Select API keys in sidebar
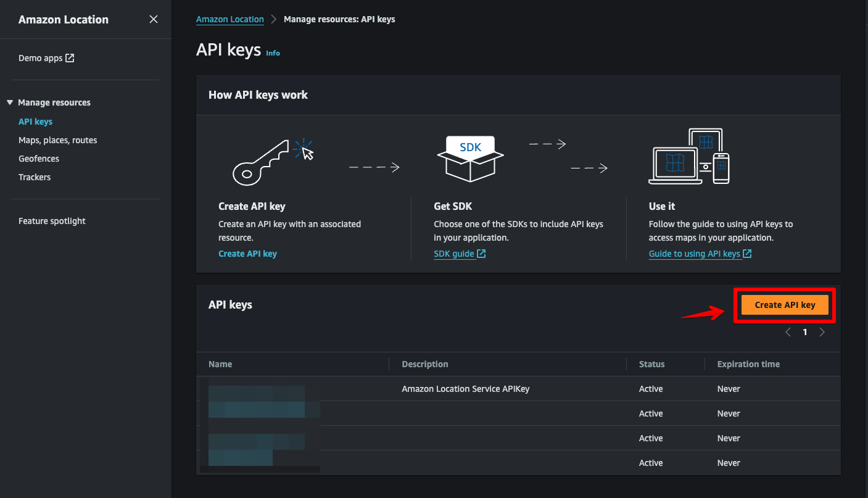The image size is (868, 498). [x=35, y=122]
